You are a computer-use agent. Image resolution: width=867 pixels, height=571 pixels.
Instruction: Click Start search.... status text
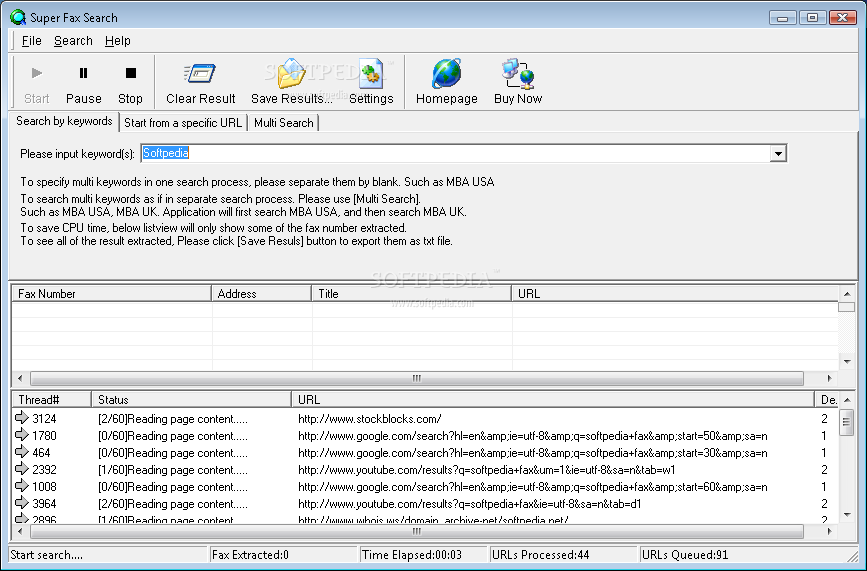pyautogui.click(x=46, y=555)
